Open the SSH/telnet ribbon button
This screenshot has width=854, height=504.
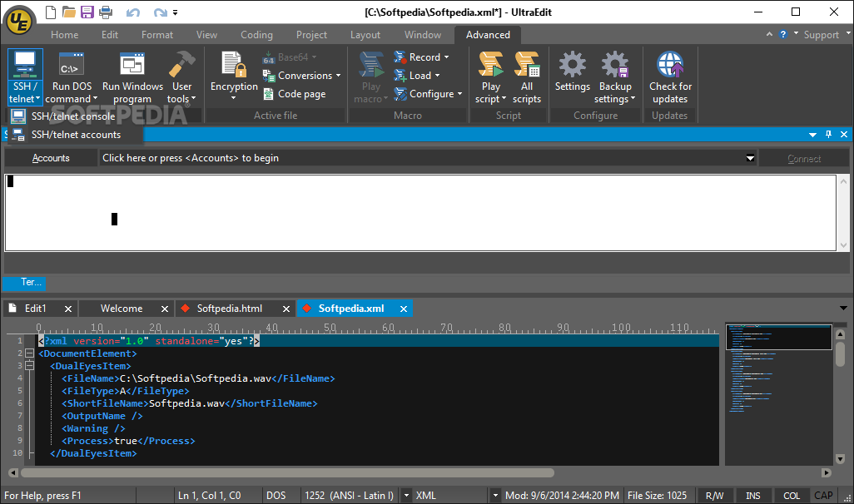(x=25, y=77)
